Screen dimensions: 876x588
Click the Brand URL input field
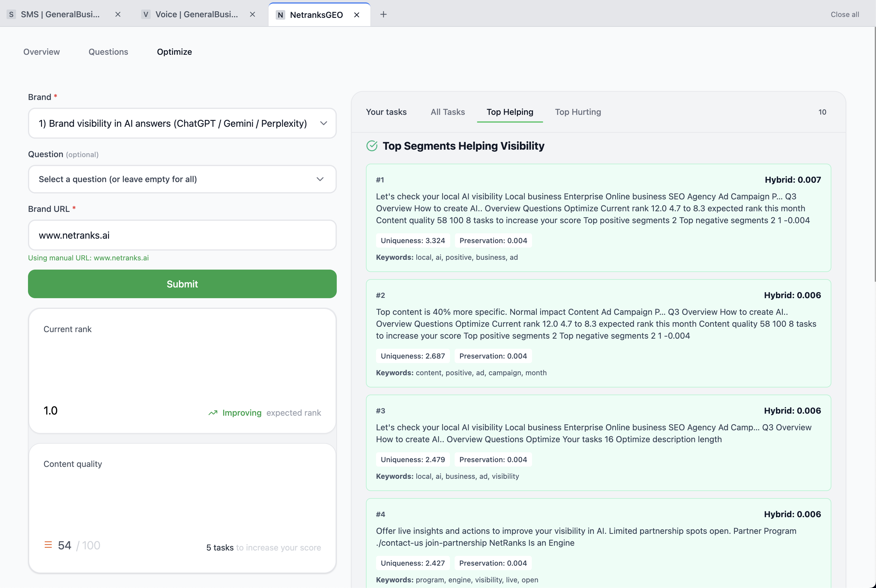182,235
